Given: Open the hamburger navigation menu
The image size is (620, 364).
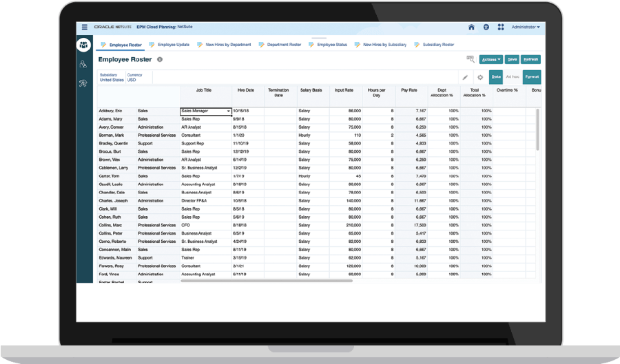Looking at the screenshot, I should pyautogui.click(x=85, y=28).
